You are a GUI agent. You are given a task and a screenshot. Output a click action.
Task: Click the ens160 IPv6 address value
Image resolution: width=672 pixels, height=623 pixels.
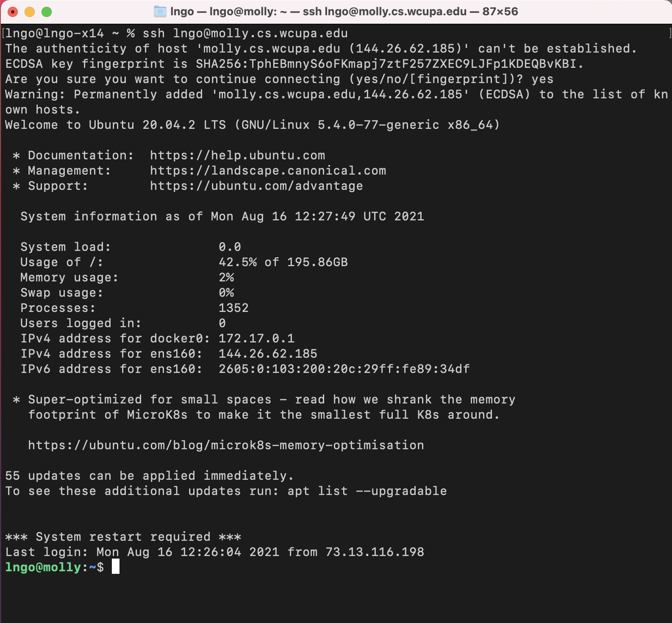point(344,369)
